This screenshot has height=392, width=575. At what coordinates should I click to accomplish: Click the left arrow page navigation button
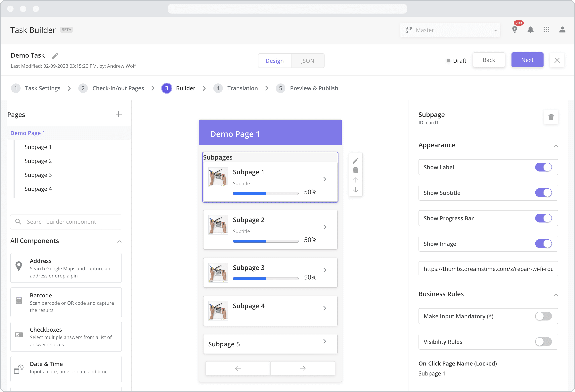(x=238, y=368)
